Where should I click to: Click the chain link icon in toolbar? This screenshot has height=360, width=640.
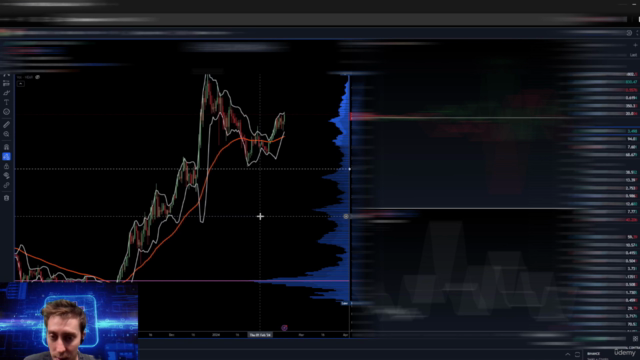(6, 185)
